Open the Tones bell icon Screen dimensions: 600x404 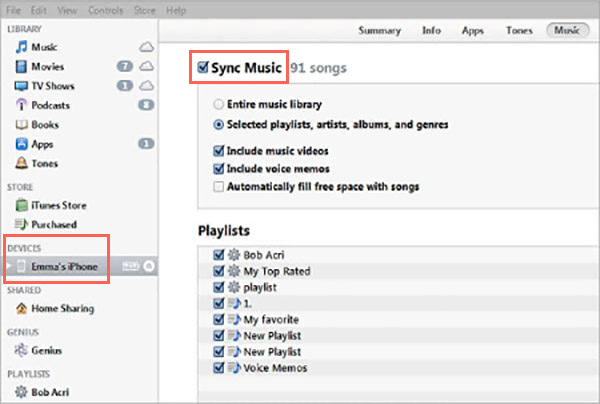[21, 163]
